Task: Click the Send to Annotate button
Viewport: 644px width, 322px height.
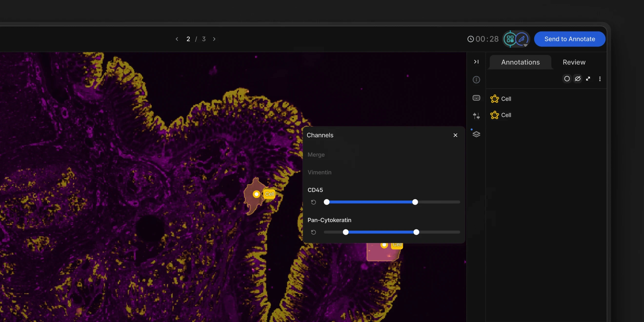Action: (x=570, y=39)
